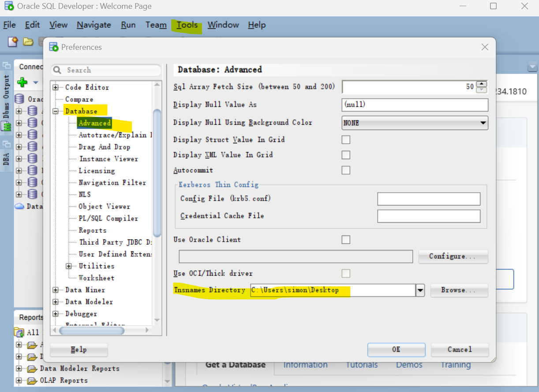This screenshot has height=392, width=539.
Task: Click the New file toolbar icon
Action: (x=13, y=42)
